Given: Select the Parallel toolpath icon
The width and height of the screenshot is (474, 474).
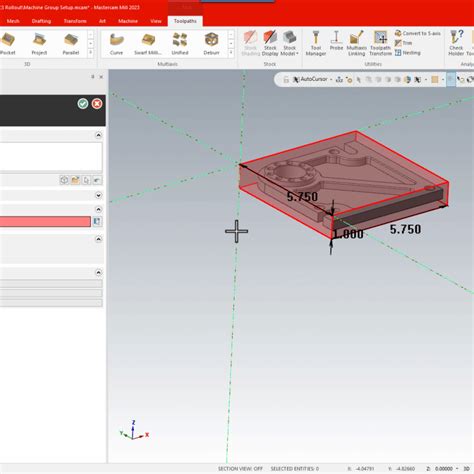Looking at the screenshot, I should pos(71,43).
